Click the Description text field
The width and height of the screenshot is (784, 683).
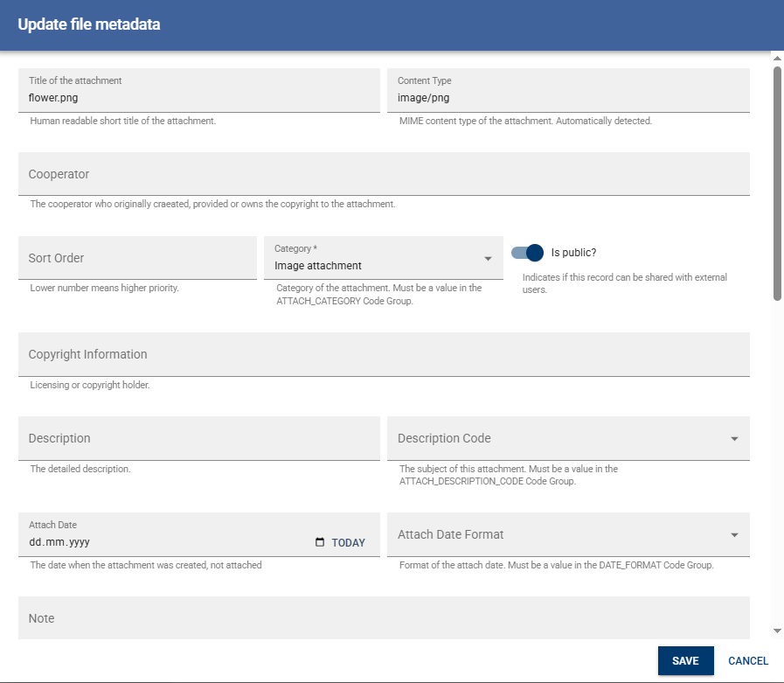(198, 438)
